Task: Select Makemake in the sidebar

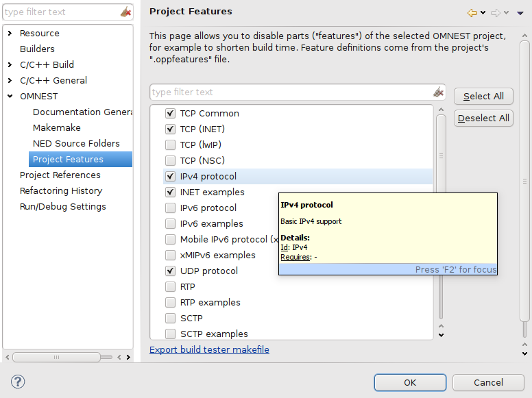Action: [57, 128]
